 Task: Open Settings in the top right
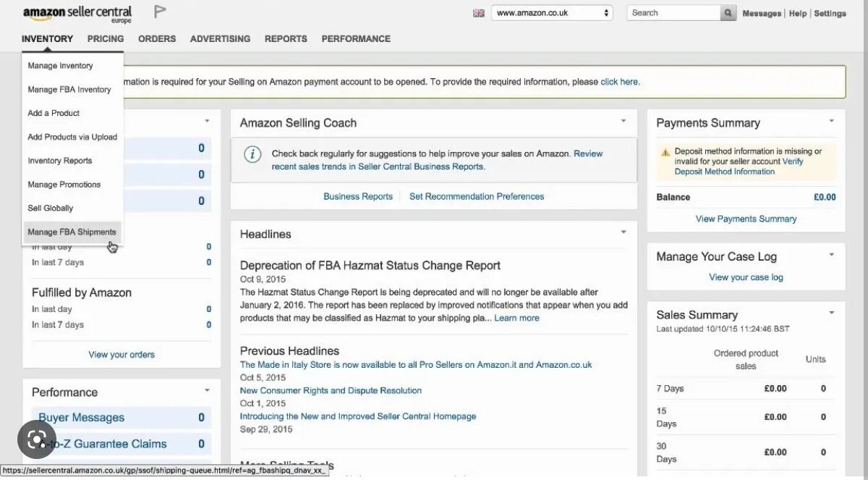830,14
